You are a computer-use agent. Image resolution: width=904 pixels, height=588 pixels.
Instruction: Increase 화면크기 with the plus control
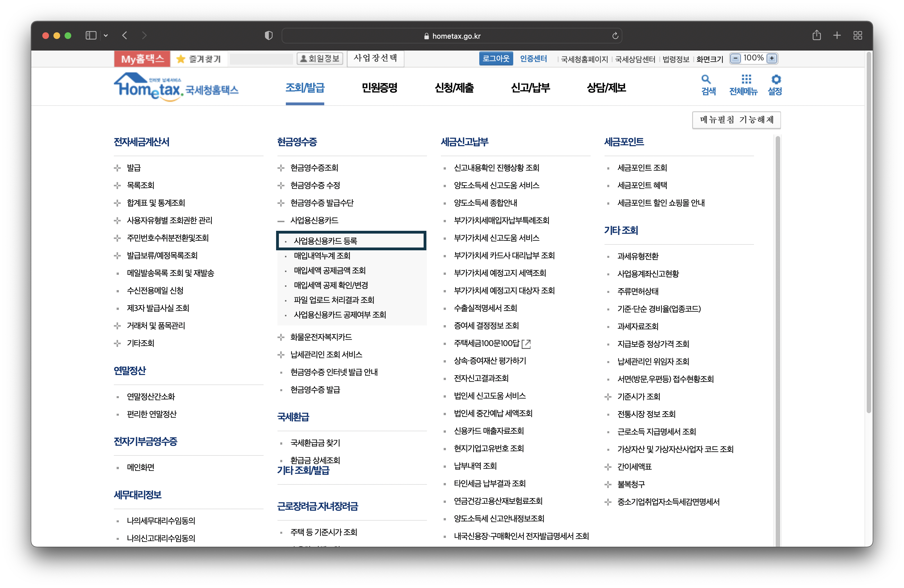(x=772, y=58)
